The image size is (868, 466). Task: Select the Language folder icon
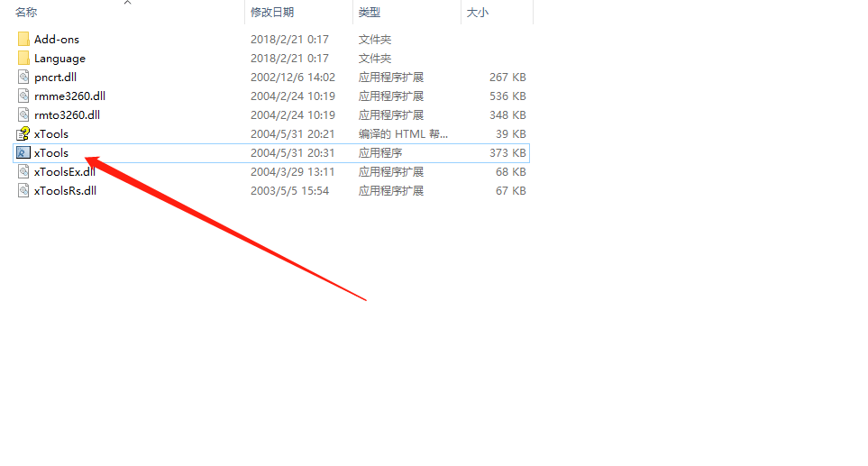[x=23, y=58]
